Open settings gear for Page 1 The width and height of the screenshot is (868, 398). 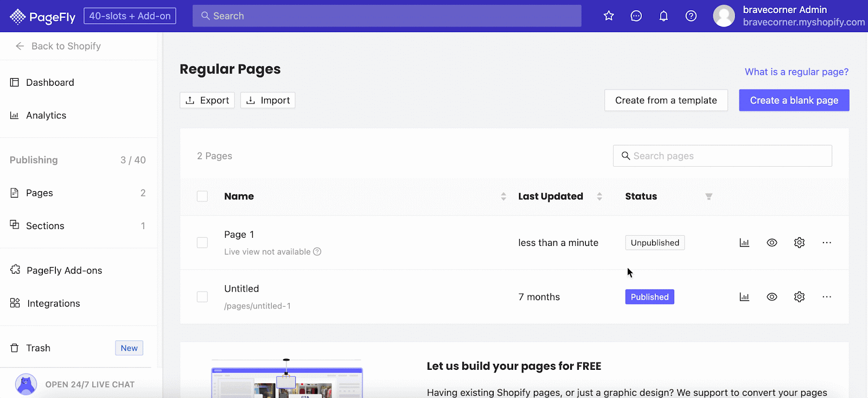pos(799,243)
